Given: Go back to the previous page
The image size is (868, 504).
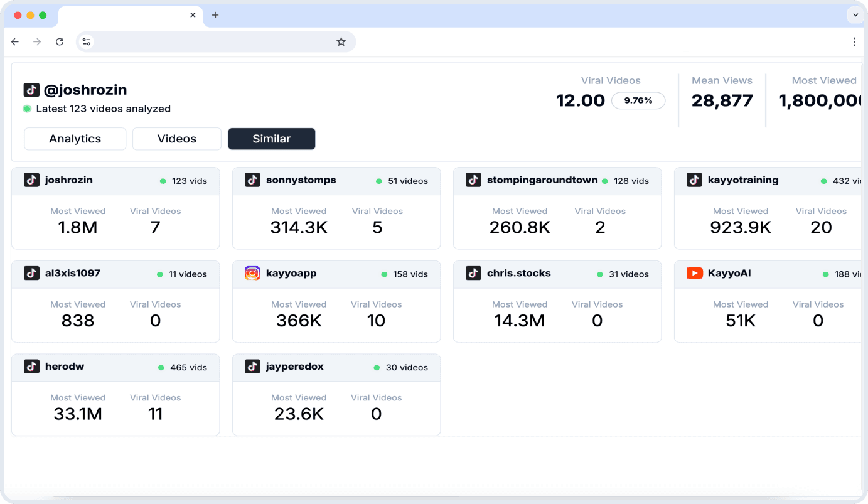Looking at the screenshot, I should coord(15,42).
